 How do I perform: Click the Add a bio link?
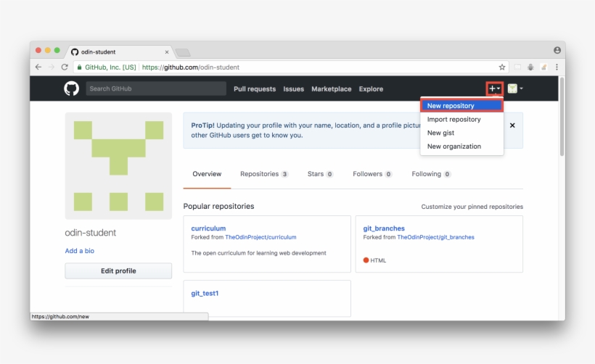[x=79, y=251]
